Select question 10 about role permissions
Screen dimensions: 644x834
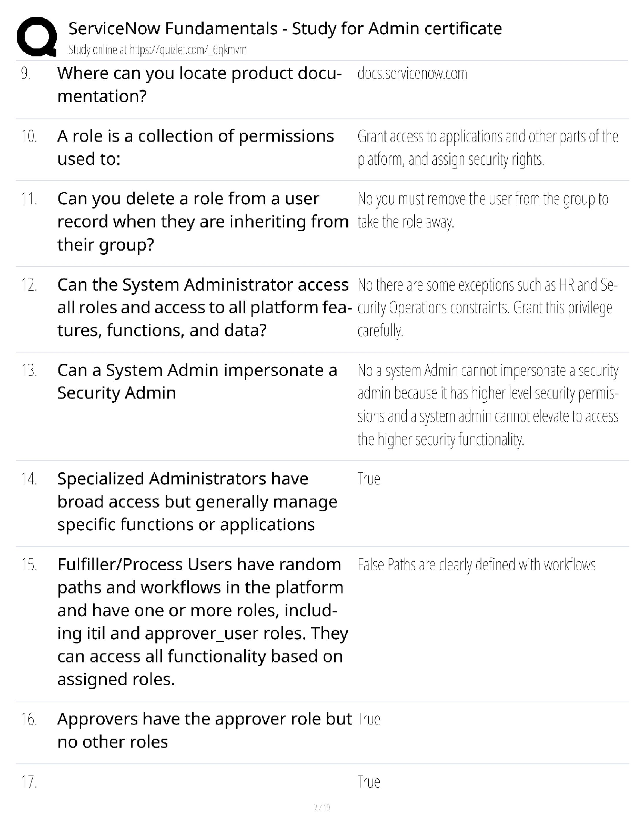(195, 147)
